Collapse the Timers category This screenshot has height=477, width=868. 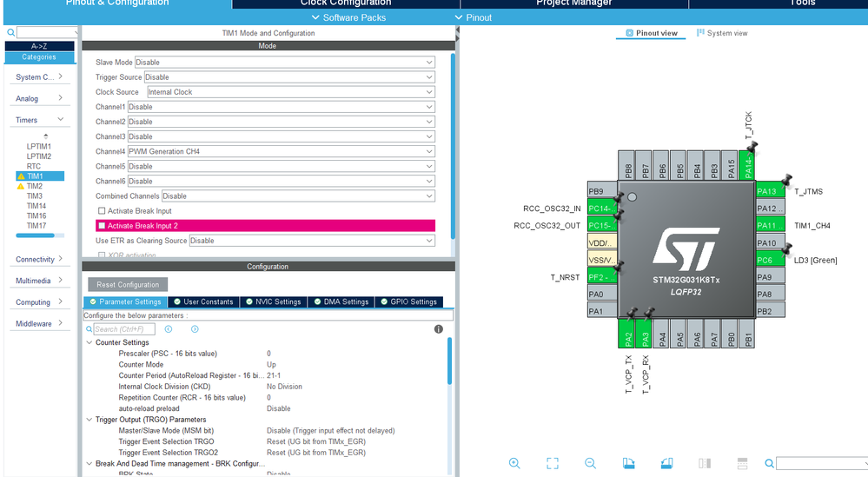click(60, 120)
